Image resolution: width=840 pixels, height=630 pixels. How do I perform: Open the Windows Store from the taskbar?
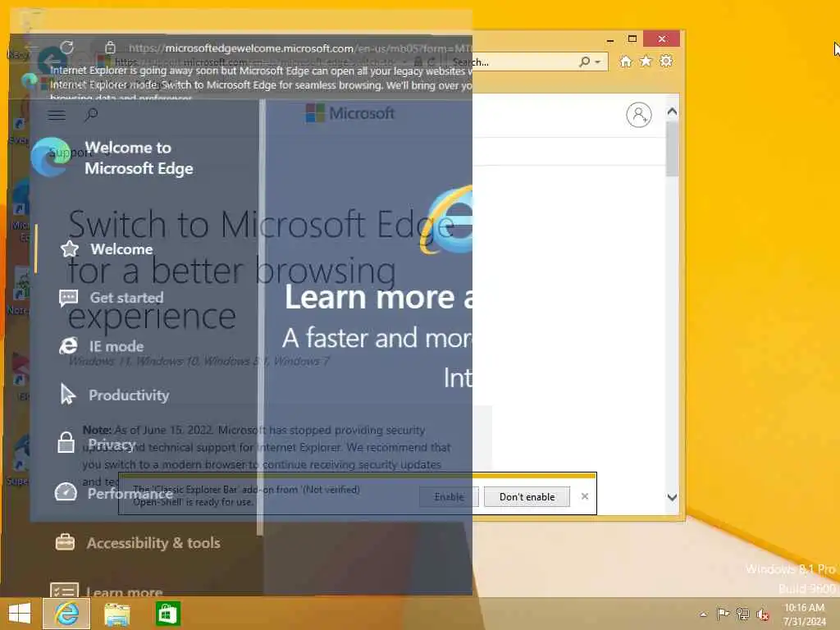[167, 614]
